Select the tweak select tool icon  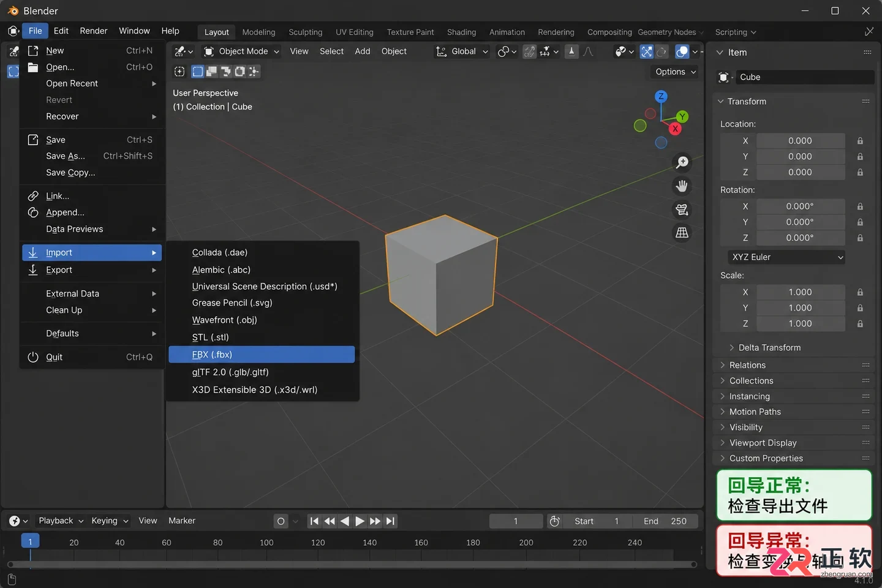click(x=179, y=72)
